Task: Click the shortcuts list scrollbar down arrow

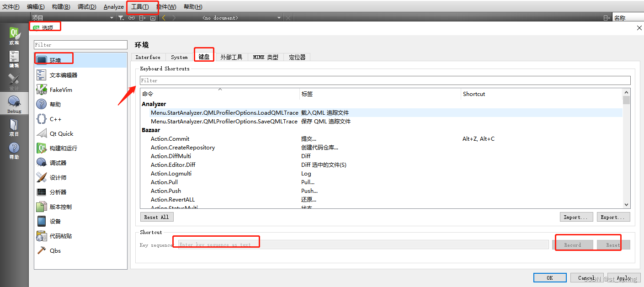Action: 626,205
